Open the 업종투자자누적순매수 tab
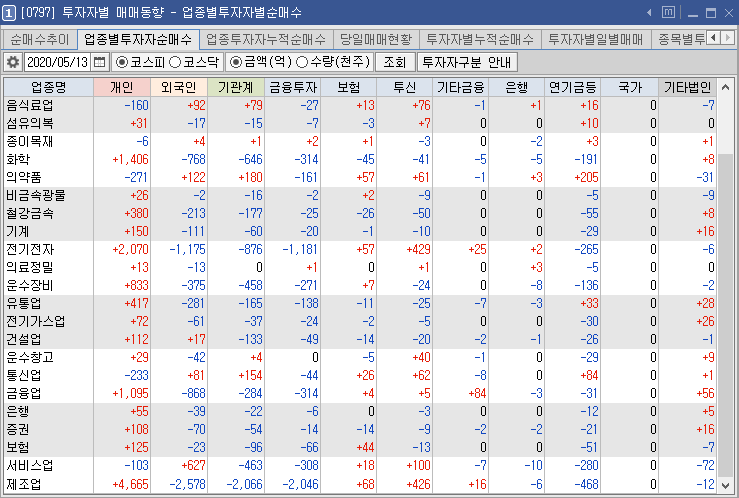739x498 pixels. coord(266,39)
